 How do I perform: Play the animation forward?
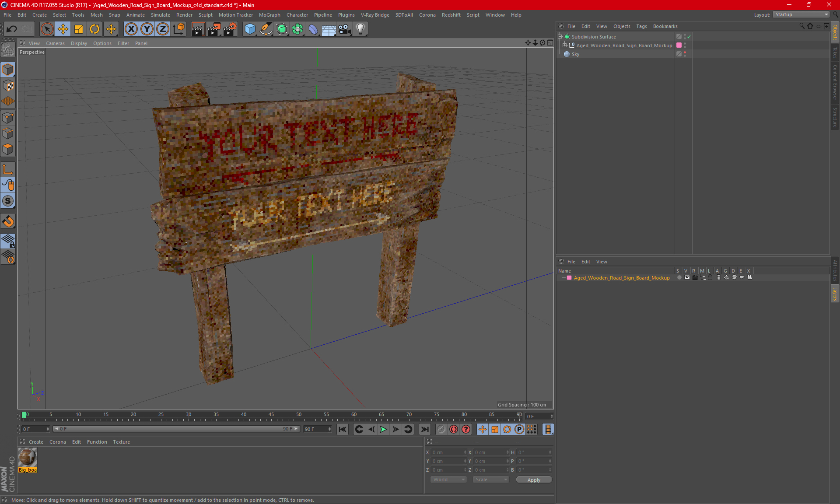tap(383, 429)
